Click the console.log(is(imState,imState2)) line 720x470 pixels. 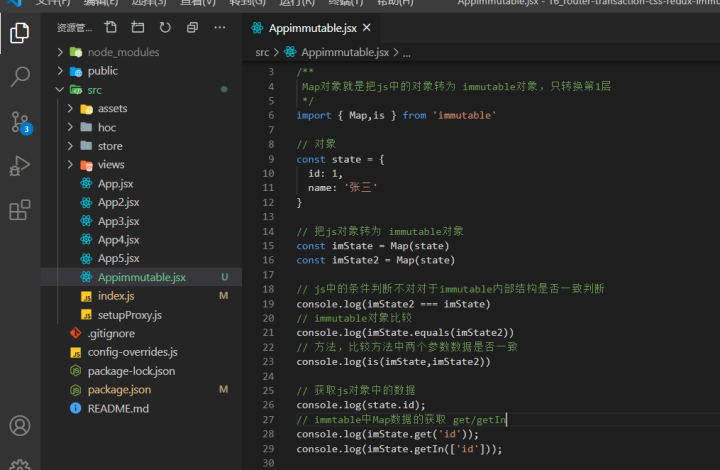pos(393,362)
